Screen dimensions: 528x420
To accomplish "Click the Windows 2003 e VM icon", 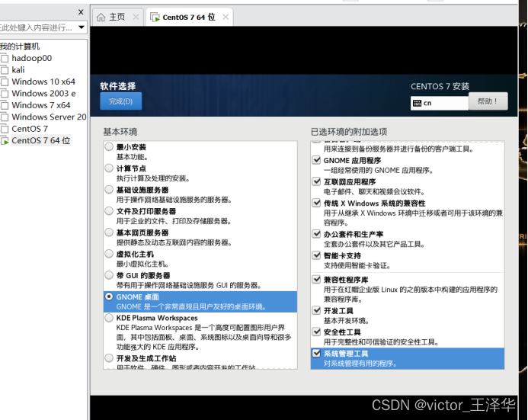I will tap(5, 94).
